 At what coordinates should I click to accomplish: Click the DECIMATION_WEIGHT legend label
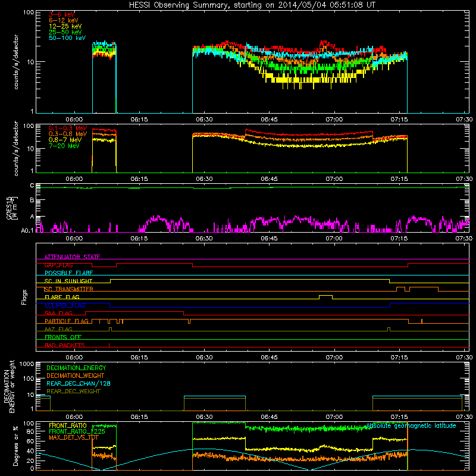tap(76, 375)
